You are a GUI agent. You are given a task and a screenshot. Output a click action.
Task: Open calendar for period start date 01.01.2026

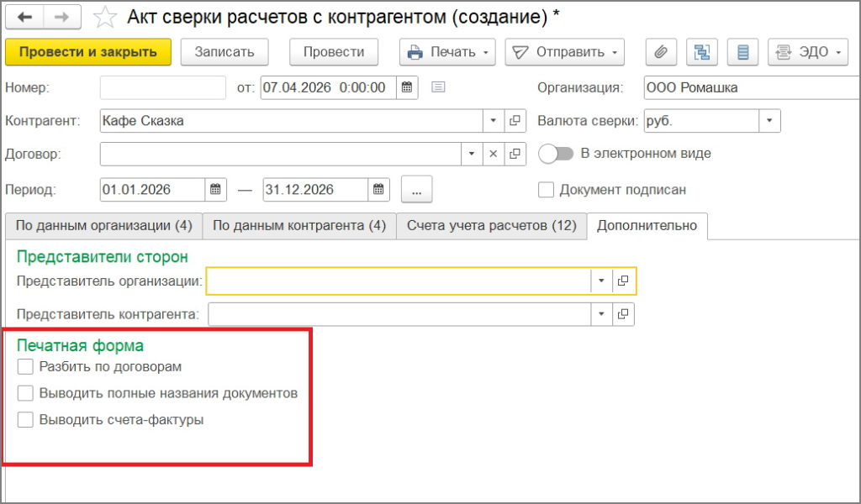[x=216, y=190]
